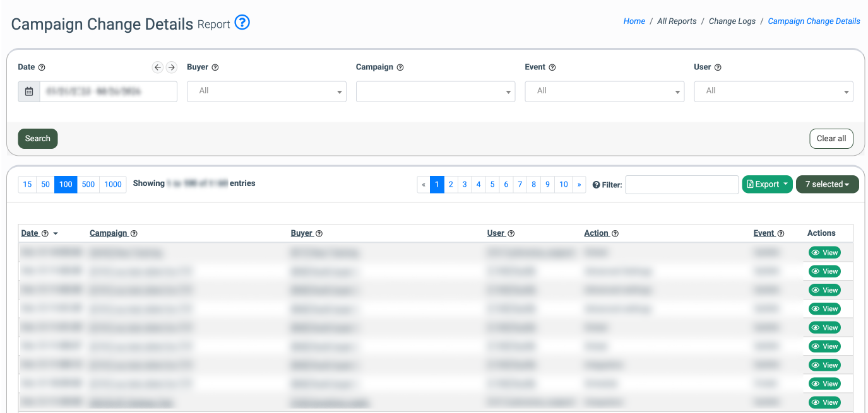Click help icon next to Buyer filter label
Image resolution: width=868 pixels, height=413 pixels.
click(x=215, y=67)
